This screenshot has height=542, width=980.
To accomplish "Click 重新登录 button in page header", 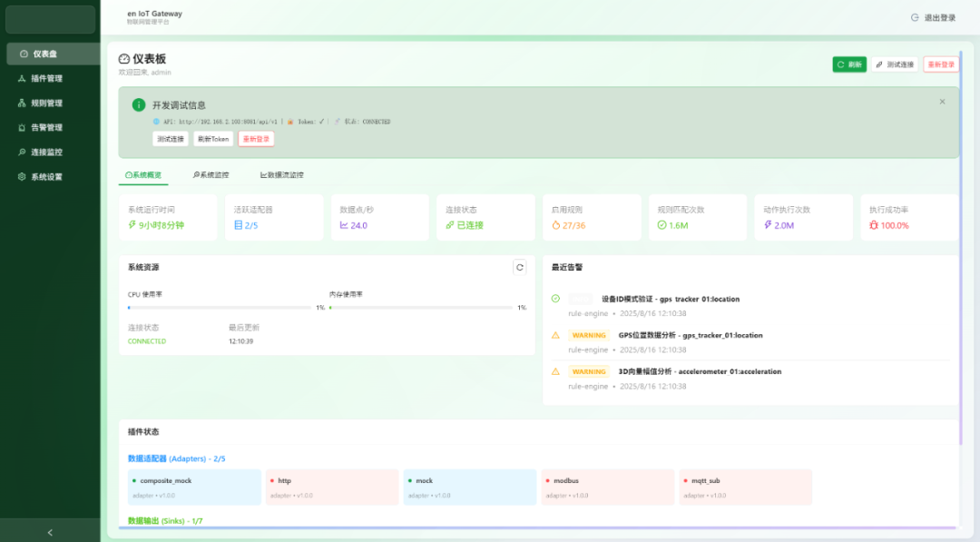I will click(x=941, y=64).
